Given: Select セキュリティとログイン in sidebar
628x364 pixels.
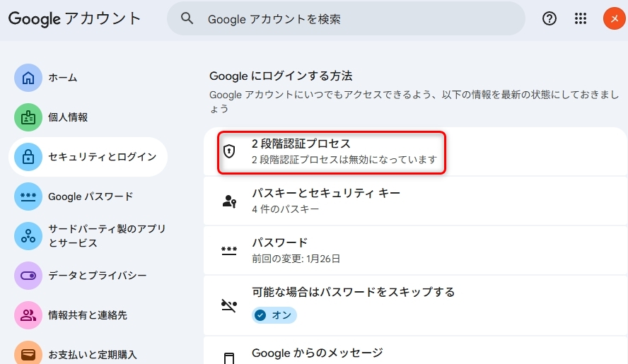Looking at the screenshot, I should tap(88, 157).
